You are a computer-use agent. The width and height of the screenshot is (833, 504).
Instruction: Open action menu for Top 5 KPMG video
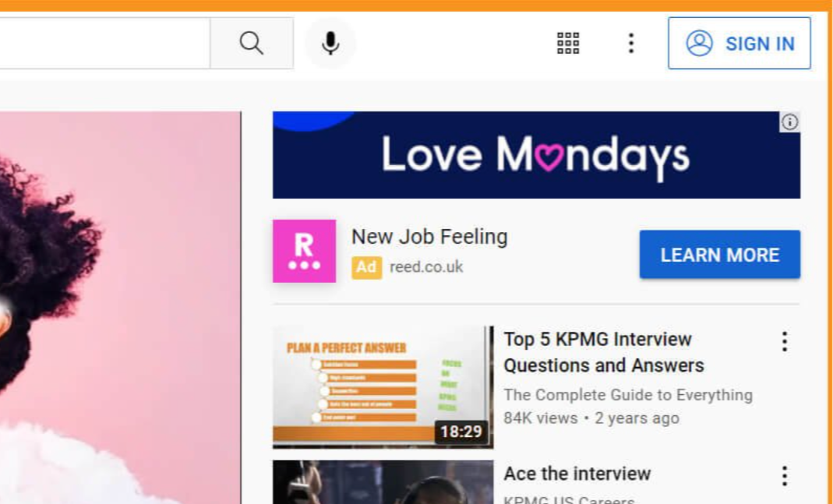[785, 341]
